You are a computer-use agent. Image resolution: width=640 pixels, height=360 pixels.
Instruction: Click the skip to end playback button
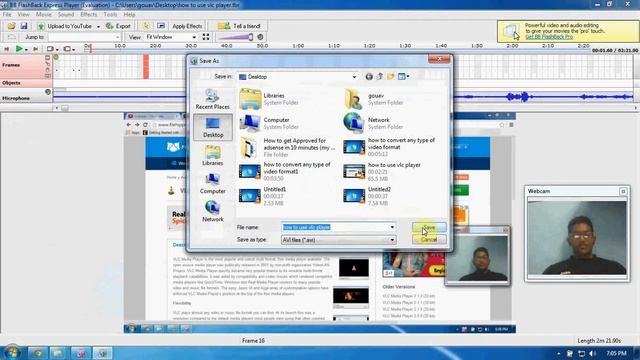click(x=36, y=49)
